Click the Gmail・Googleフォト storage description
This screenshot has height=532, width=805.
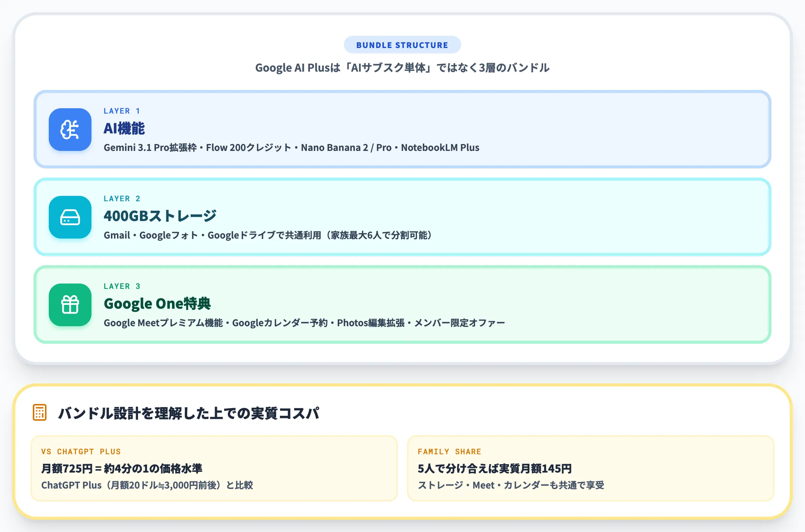(x=269, y=235)
